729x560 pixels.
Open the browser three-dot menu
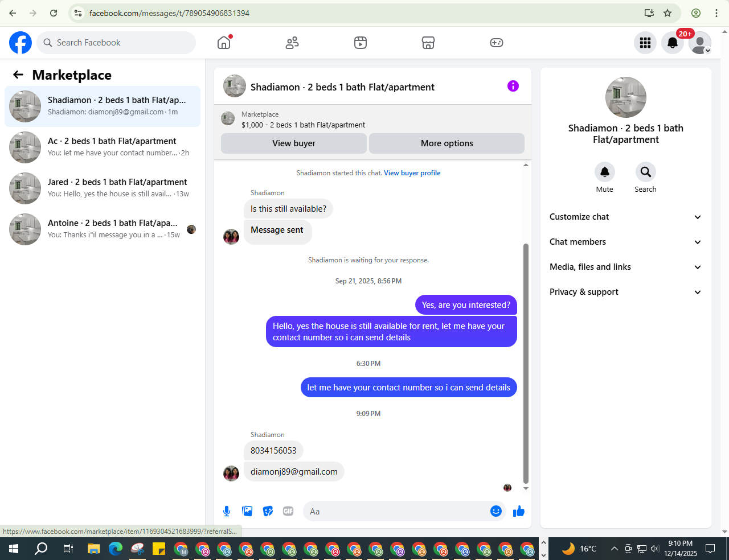tap(716, 13)
